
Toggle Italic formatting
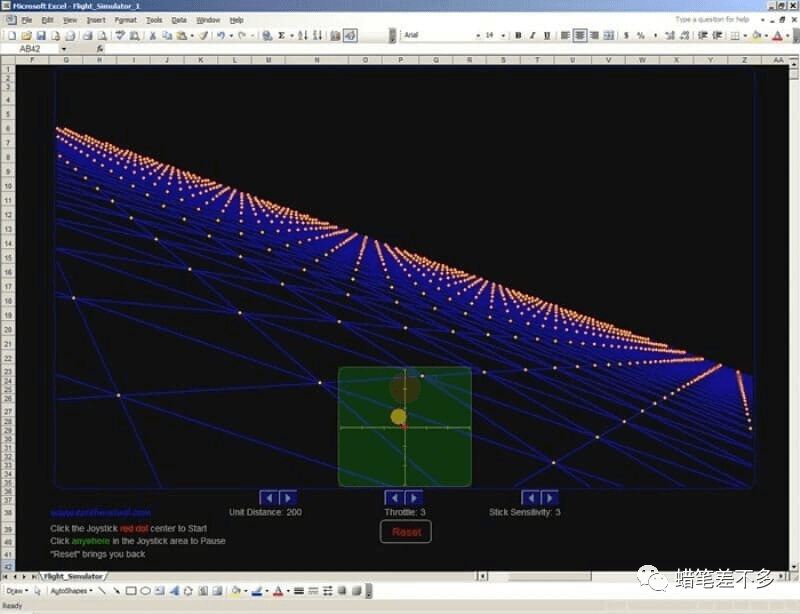pos(532,35)
